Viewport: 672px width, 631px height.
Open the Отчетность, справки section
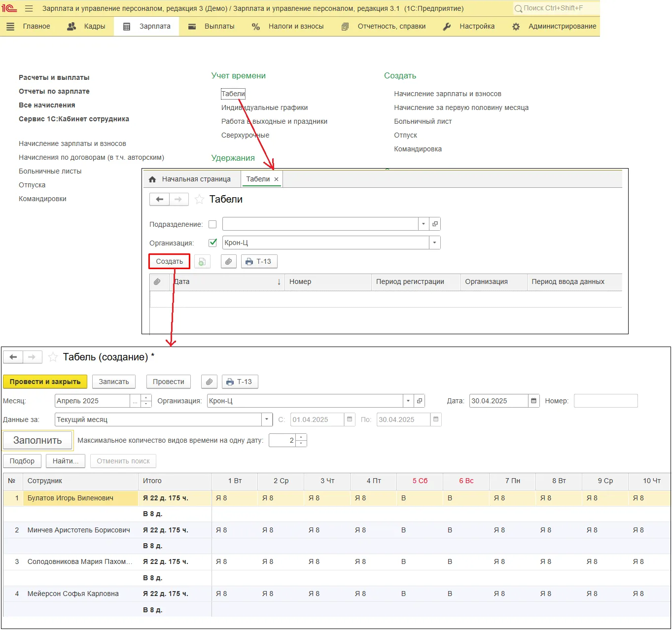tap(384, 27)
